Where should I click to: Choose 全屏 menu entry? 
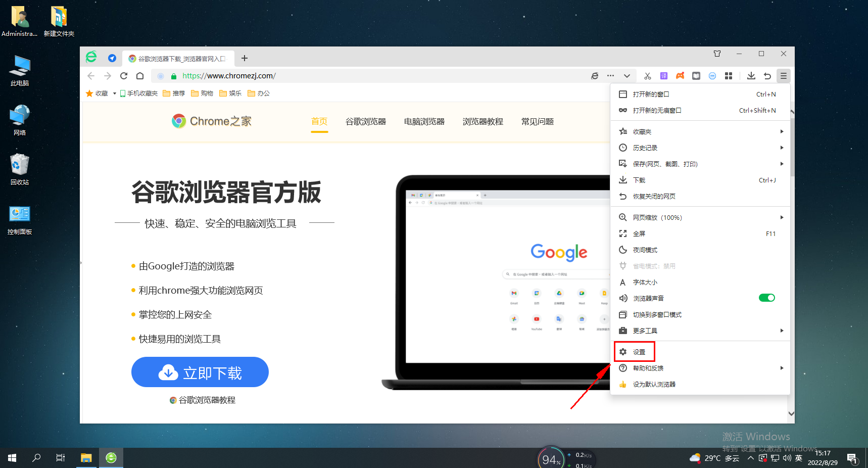point(700,234)
